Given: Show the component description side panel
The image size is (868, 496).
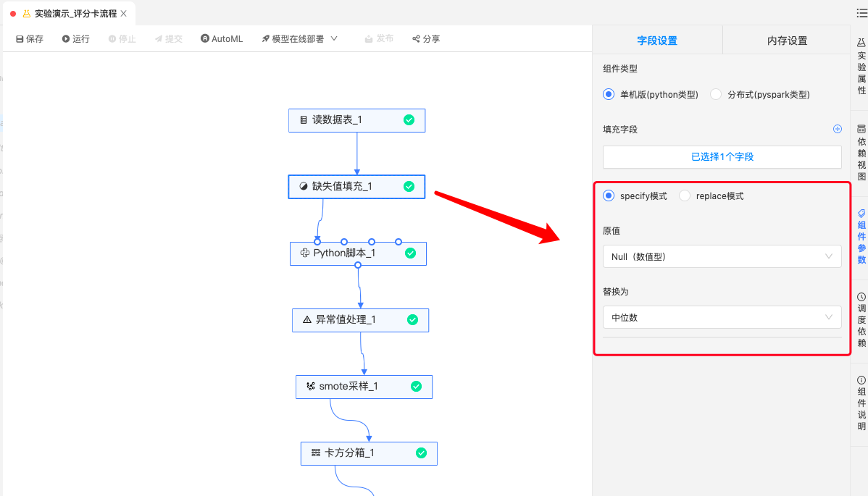Looking at the screenshot, I should pyautogui.click(x=861, y=404).
